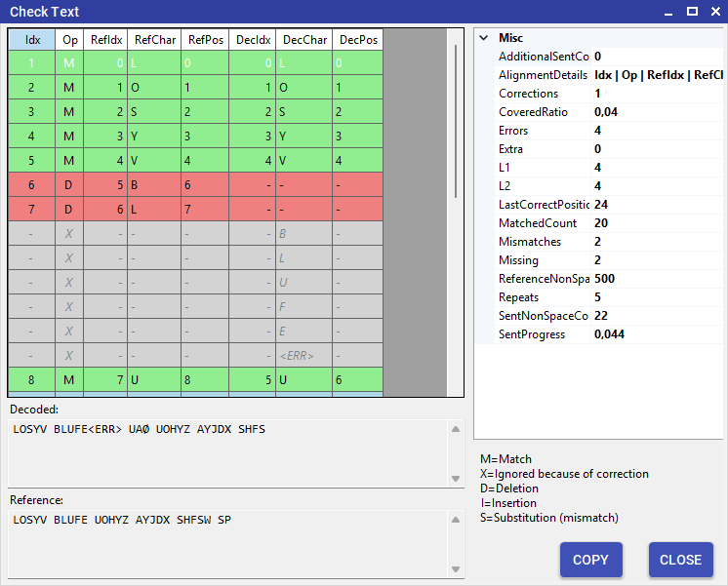Click RefChar cell V in row 5
The height and width of the screenshot is (586, 728).
click(154, 161)
